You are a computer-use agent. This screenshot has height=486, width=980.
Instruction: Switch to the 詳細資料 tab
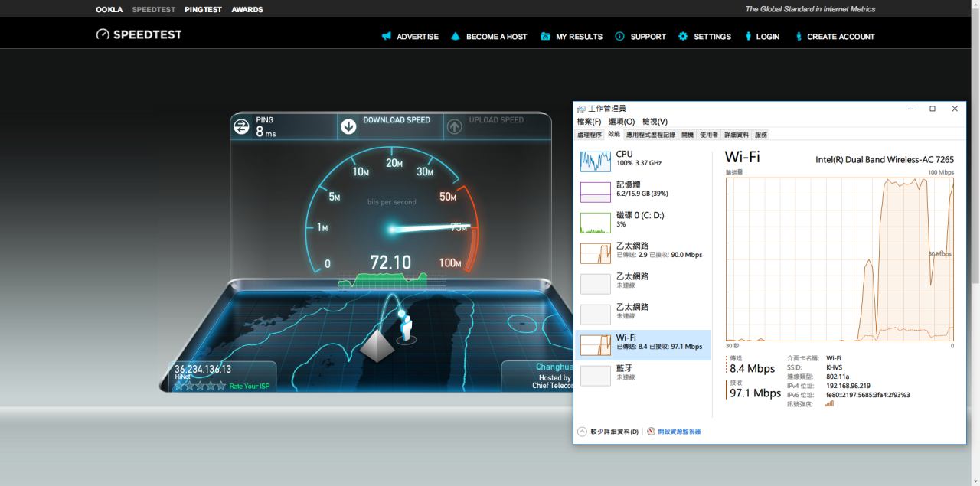click(x=737, y=135)
